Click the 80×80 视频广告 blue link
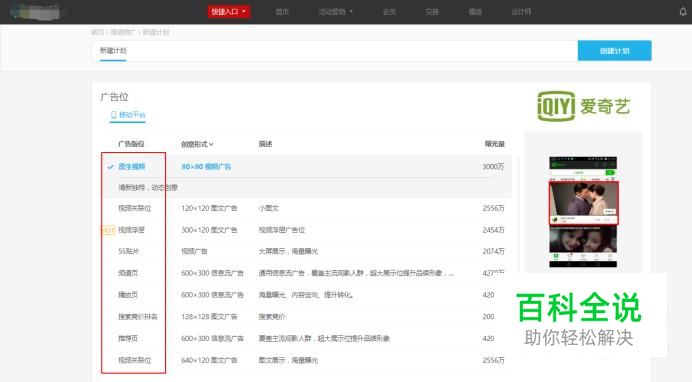This screenshot has width=692, height=382. 206,167
